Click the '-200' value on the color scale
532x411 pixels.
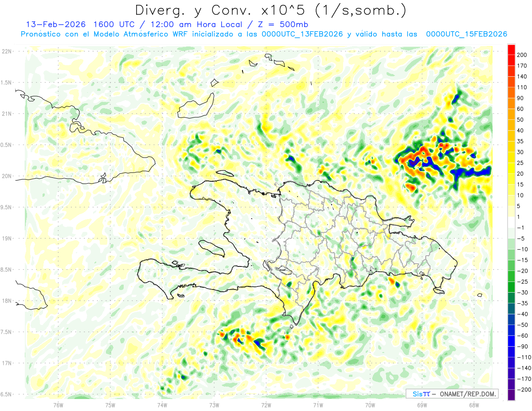click(x=524, y=390)
